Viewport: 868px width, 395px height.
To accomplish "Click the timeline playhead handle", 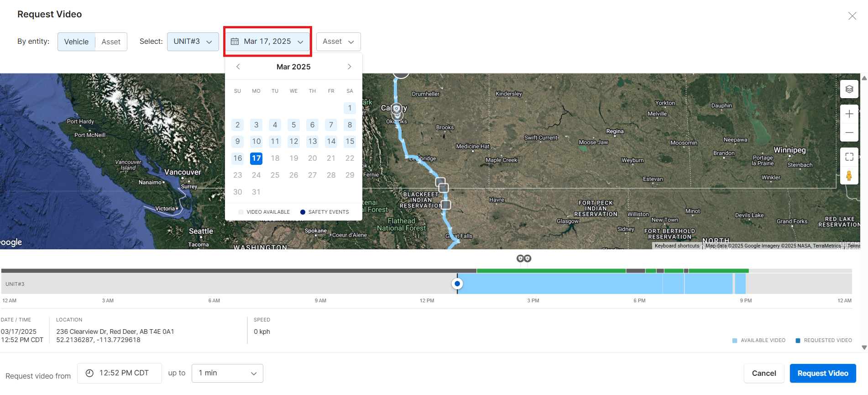I will [457, 284].
